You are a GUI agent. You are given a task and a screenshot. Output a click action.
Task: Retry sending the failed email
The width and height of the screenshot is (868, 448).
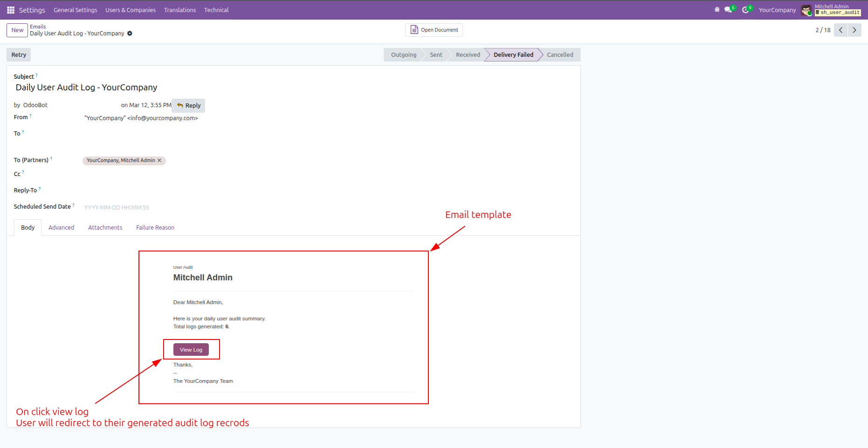click(19, 55)
